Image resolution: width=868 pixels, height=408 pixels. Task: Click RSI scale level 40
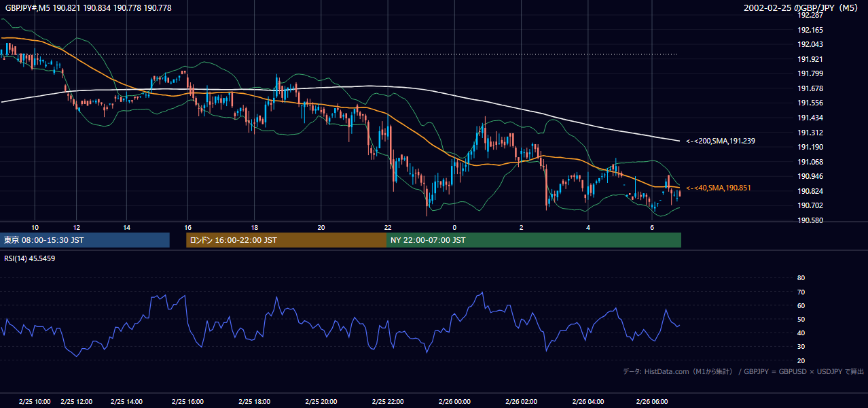(801, 333)
